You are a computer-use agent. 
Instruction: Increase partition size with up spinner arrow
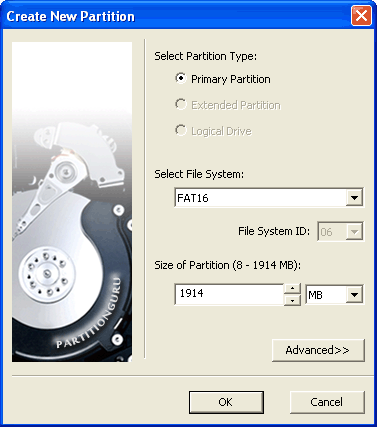(292, 289)
